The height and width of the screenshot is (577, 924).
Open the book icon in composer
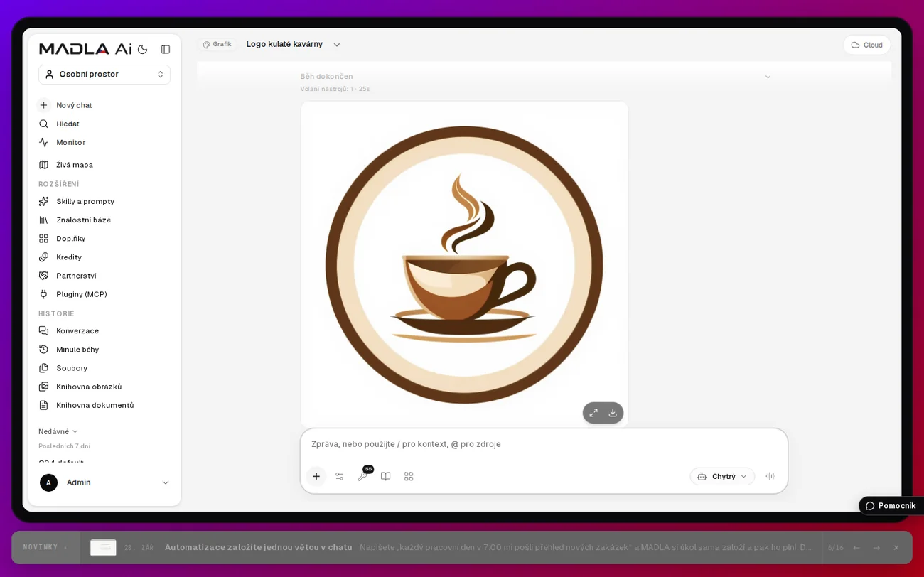point(385,476)
